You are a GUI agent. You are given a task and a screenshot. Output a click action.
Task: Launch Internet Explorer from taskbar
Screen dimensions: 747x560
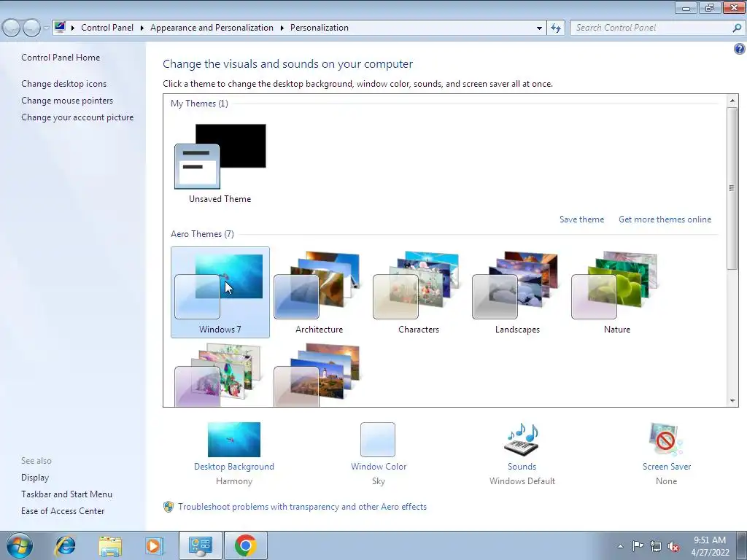click(65, 545)
